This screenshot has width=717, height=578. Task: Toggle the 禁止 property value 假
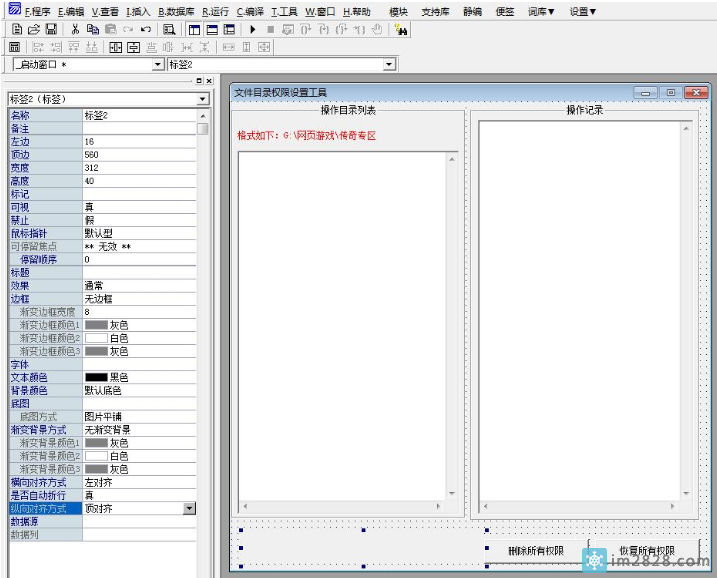click(139, 220)
